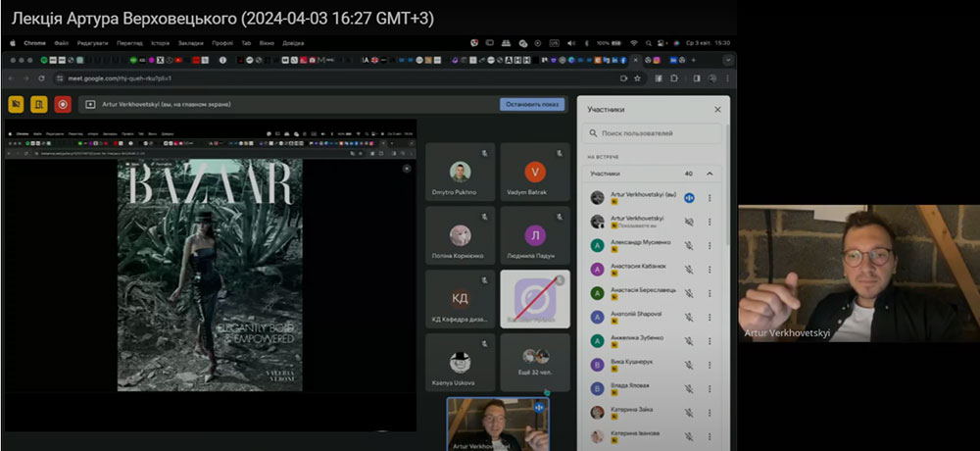Viewport: 980px width, 451px height.
Task: Click the volume icon in the macOS menu bar
Action: point(570,43)
